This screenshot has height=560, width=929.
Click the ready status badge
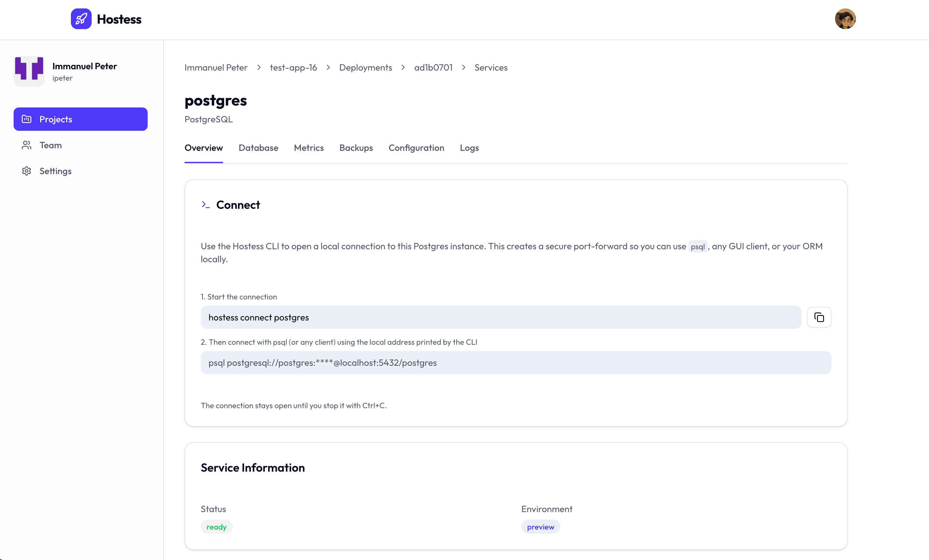tap(216, 527)
